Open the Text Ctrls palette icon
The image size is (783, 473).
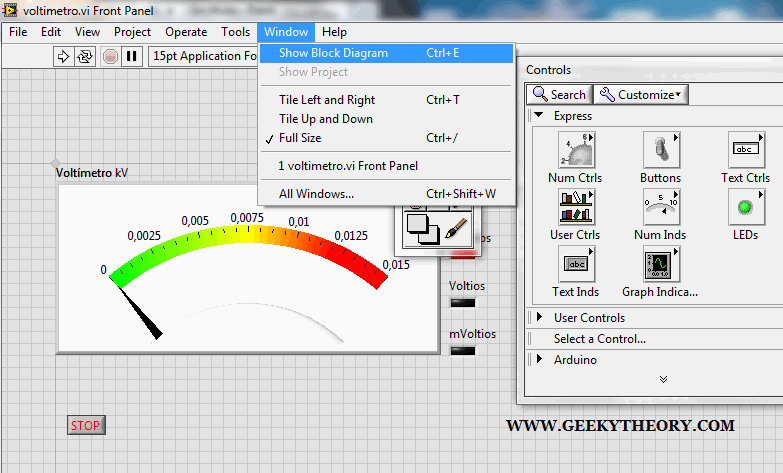tap(746, 150)
